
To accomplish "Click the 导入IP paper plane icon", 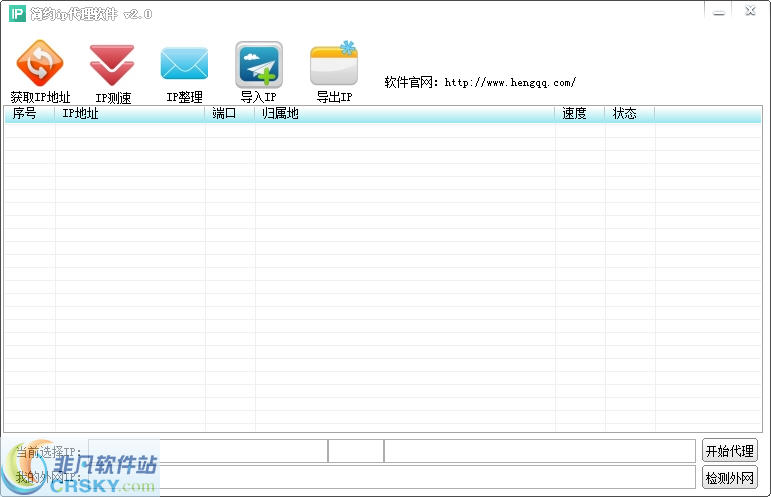I will click(x=259, y=65).
